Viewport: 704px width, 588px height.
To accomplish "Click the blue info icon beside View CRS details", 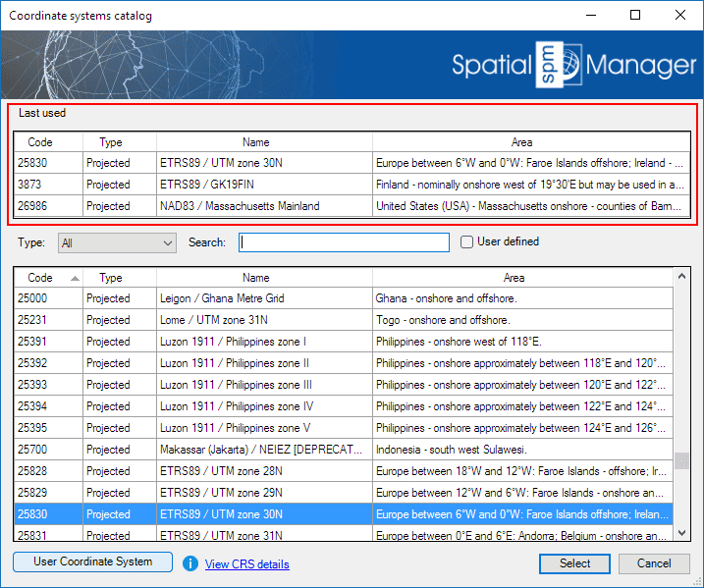I will click(x=190, y=563).
